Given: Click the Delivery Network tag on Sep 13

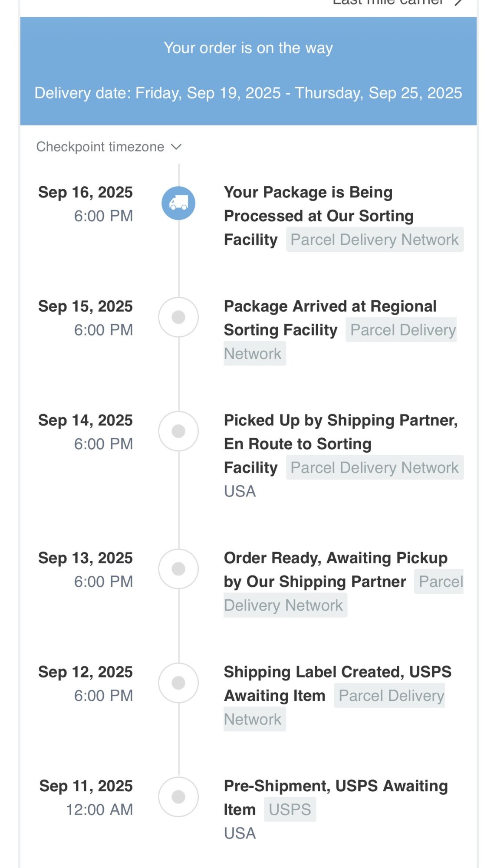Looking at the screenshot, I should point(283,605).
